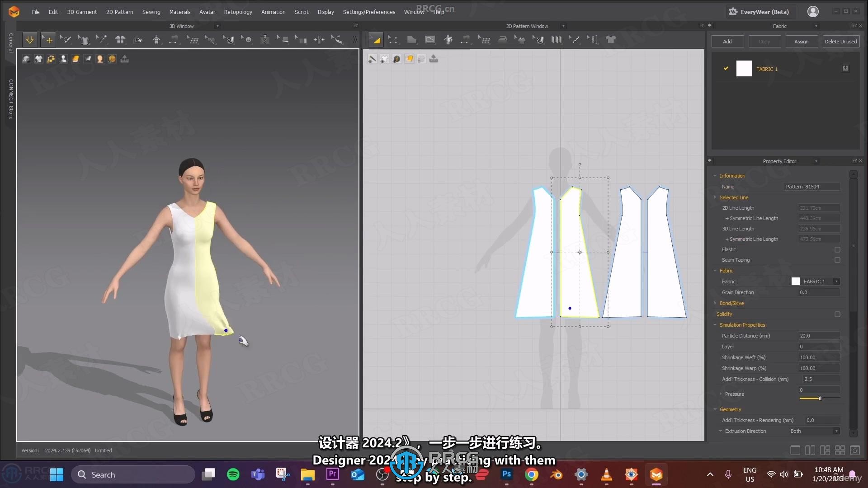
Task: Toggle seamline visibility icon in 2D window
Action: 372,59
